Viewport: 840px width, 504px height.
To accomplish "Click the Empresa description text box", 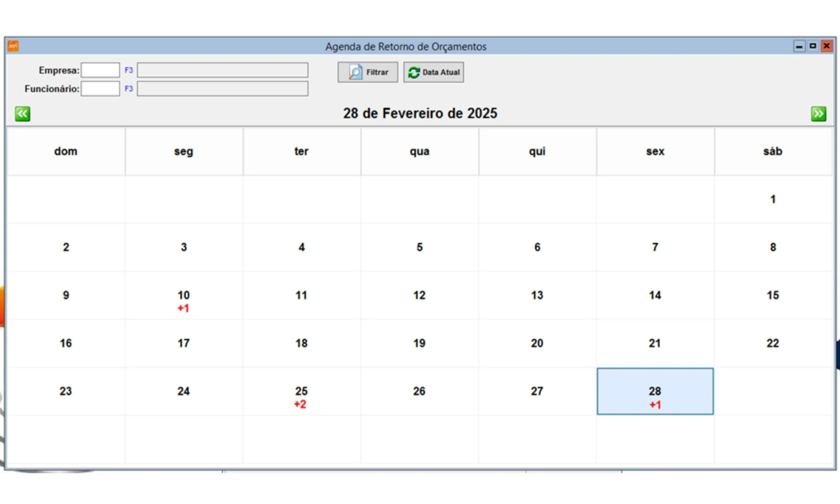I will (x=222, y=70).
